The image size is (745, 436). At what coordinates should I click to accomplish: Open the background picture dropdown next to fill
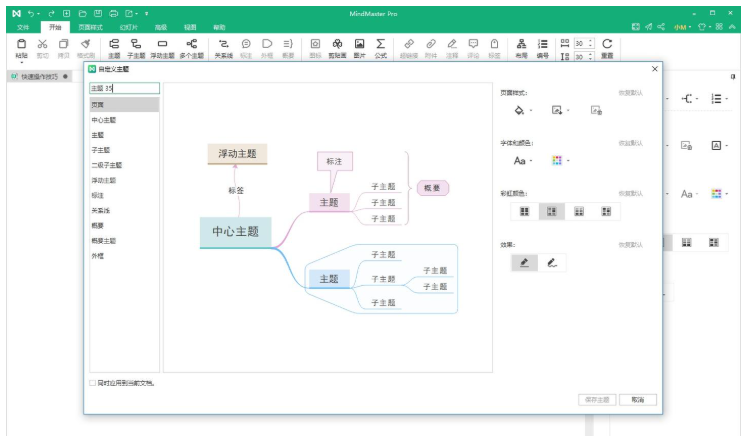pos(558,110)
